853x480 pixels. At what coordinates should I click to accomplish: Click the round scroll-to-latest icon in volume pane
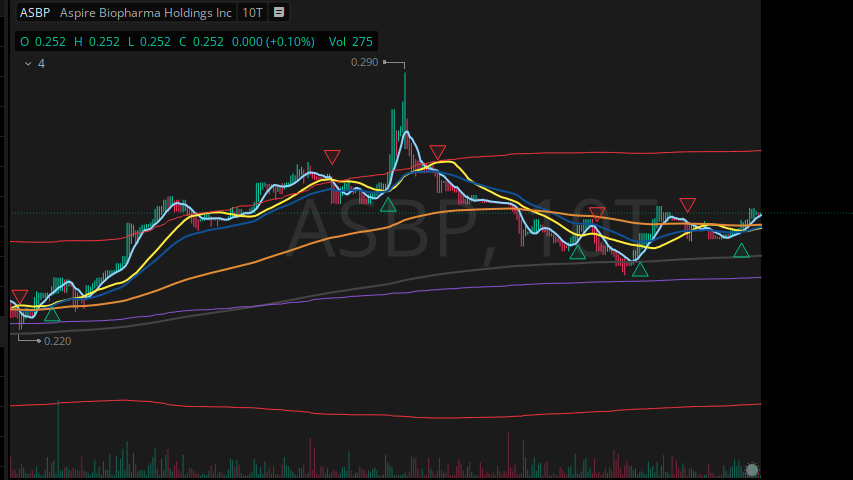pos(752,470)
